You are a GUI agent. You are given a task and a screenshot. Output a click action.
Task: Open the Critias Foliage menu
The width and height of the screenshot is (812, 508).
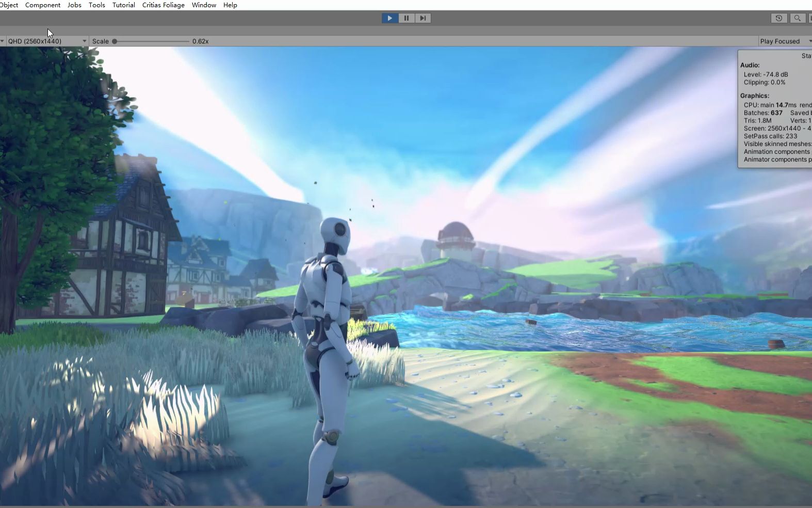(x=163, y=5)
